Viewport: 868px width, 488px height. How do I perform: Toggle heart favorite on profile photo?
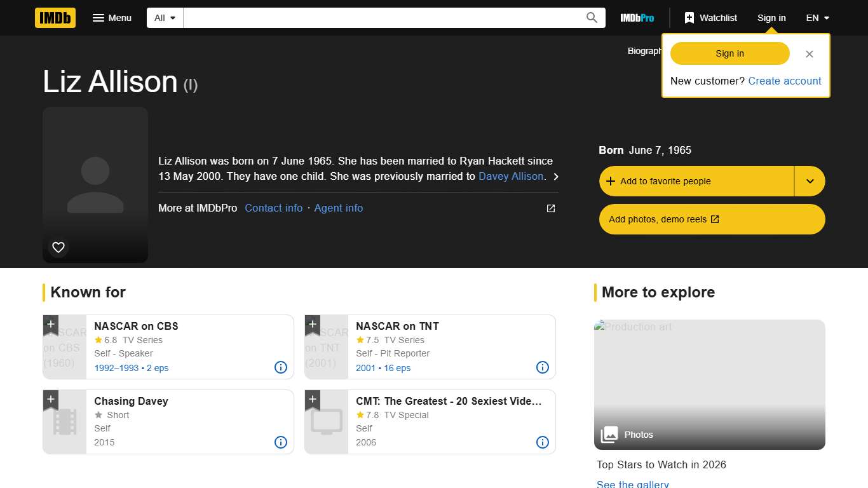pos(58,247)
